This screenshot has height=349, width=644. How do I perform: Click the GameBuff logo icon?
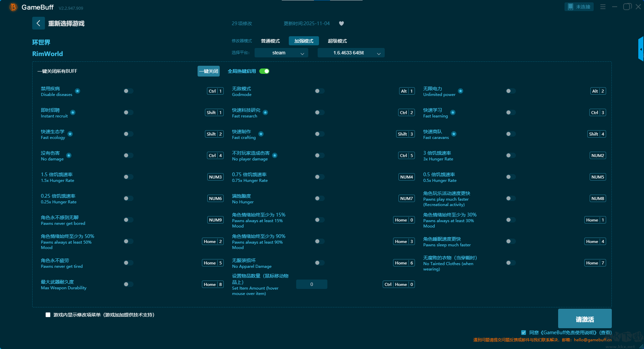tap(13, 7)
